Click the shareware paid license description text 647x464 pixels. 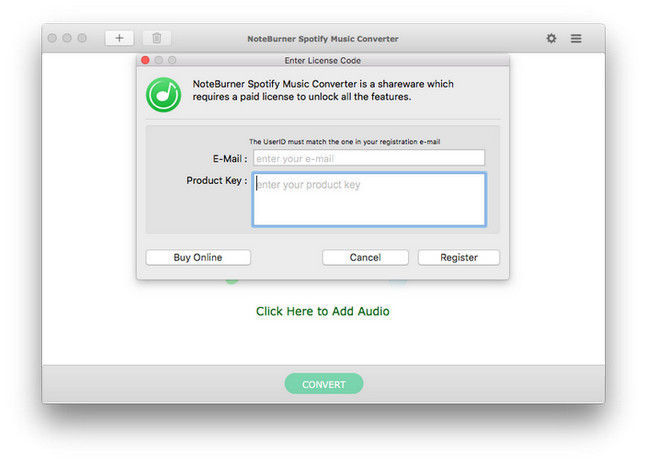click(323, 90)
